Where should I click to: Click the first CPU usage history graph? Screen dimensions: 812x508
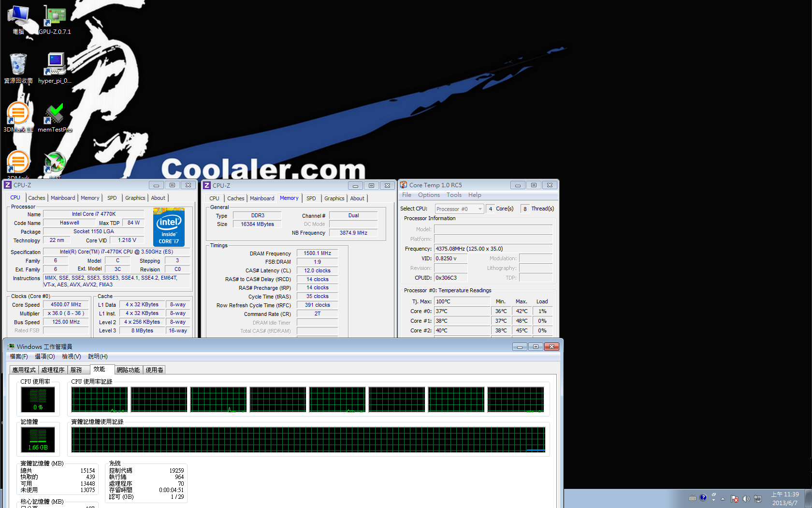click(100, 400)
